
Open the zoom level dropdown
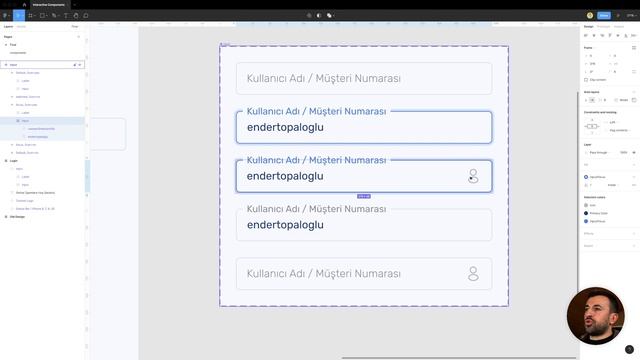[x=631, y=16]
